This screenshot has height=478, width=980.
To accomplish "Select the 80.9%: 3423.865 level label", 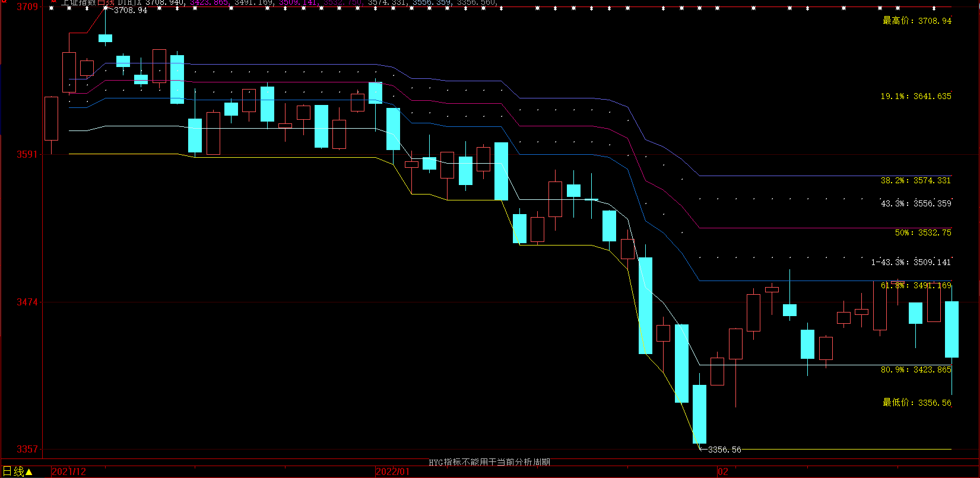I will [916, 369].
